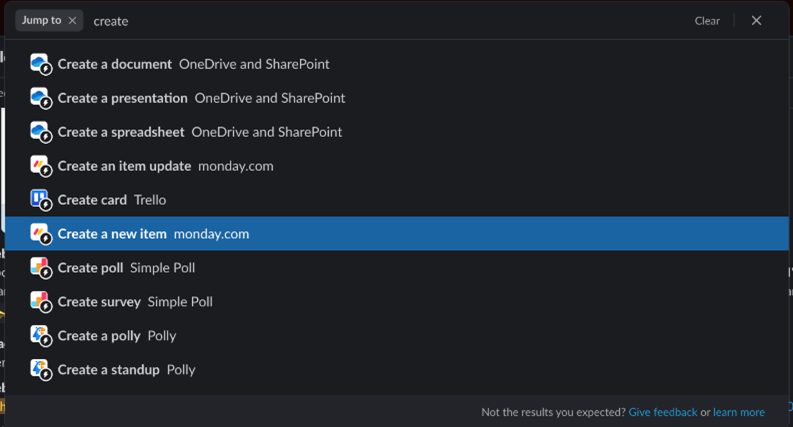Click the search field containing 'create'
The height and width of the screenshot is (427, 793).
pos(380,21)
